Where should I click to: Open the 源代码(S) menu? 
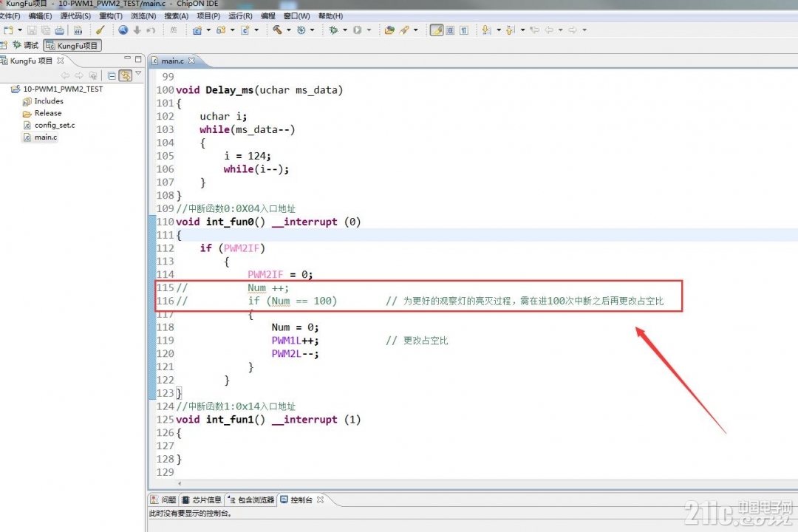click(x=75, y=16)
